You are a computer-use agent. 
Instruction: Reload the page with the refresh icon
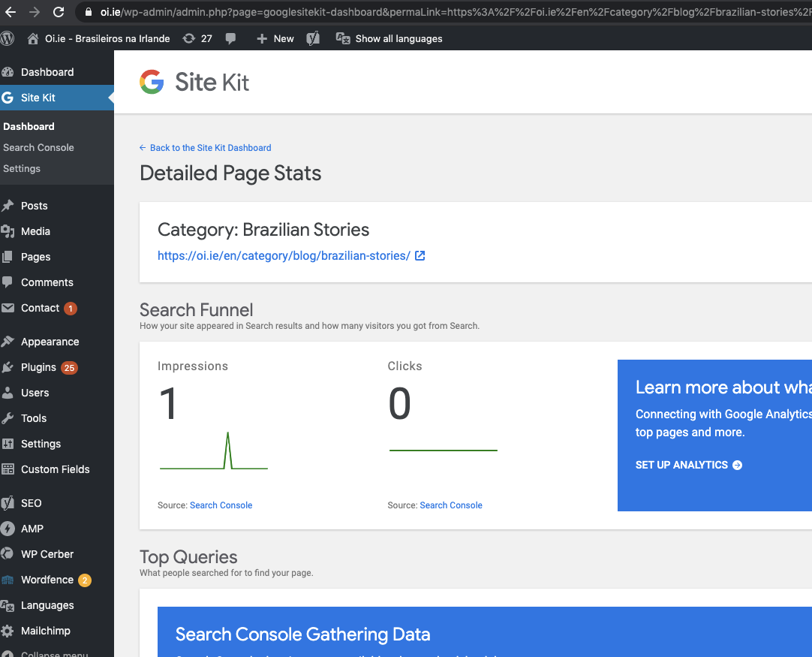coord(59,12)
